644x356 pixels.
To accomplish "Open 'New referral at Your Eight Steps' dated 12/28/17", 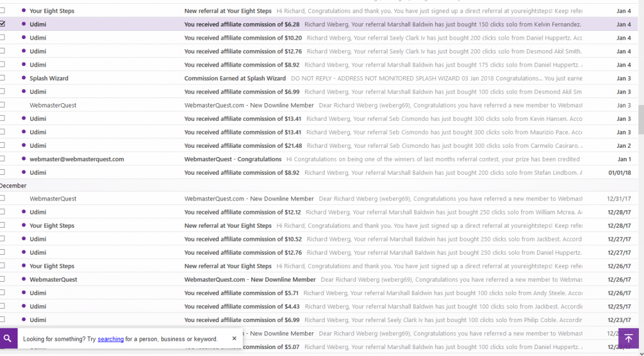I will (228, 225).
